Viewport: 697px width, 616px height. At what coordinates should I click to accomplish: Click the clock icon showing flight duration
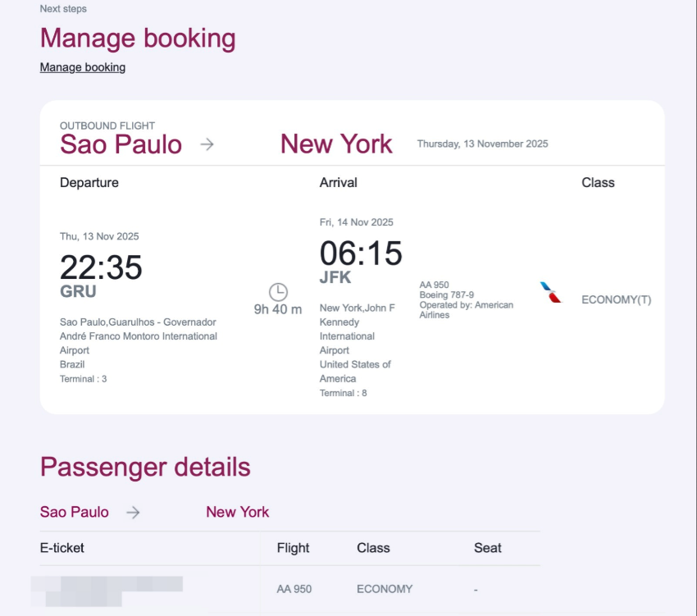278,292
